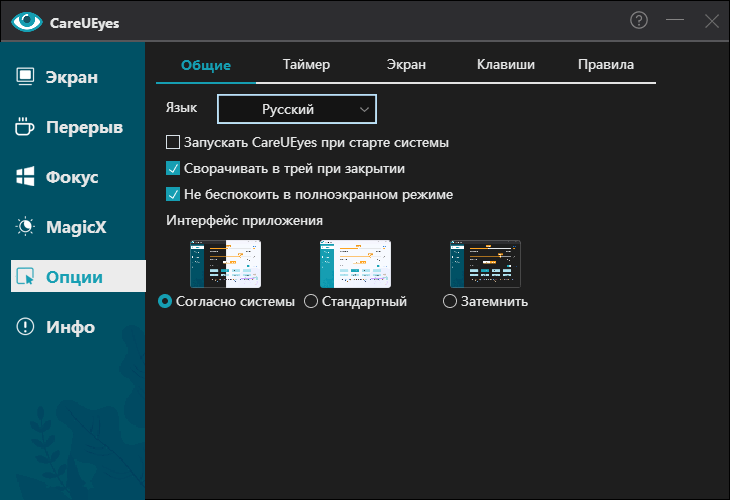
Task: Enable Запускать CareUEyes при старте системы
Action: (x=172, y=143)
